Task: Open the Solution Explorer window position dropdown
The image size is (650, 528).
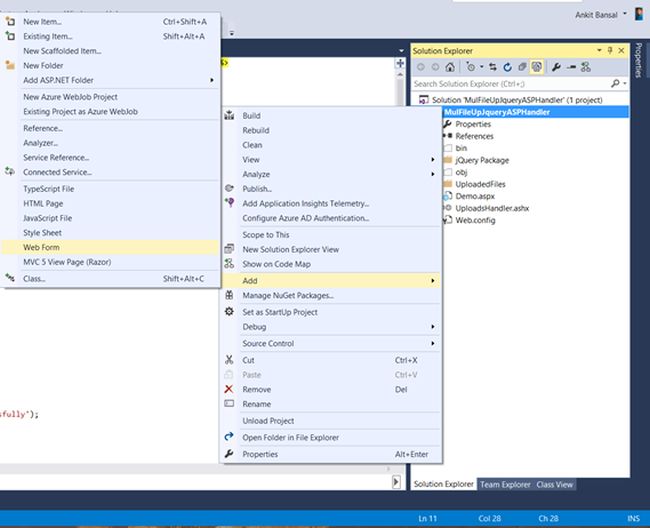Action: 599,51
